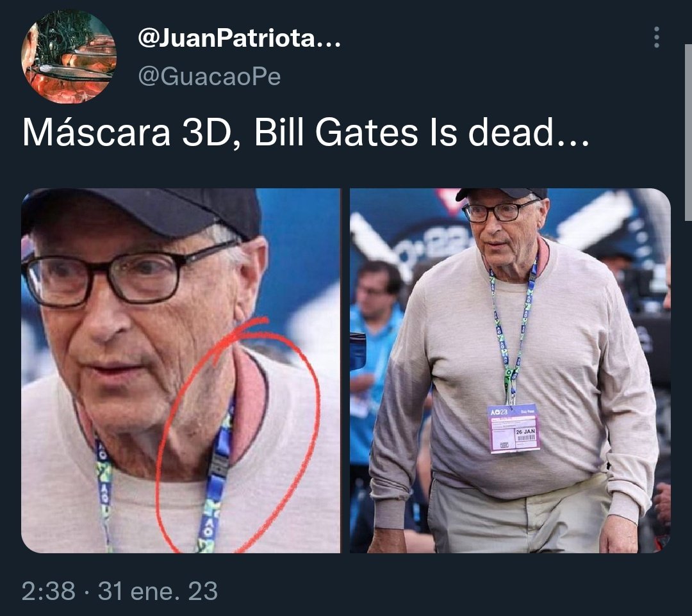Open the three-dot more options menu
The image size is (692, 616).
[657, 37]
